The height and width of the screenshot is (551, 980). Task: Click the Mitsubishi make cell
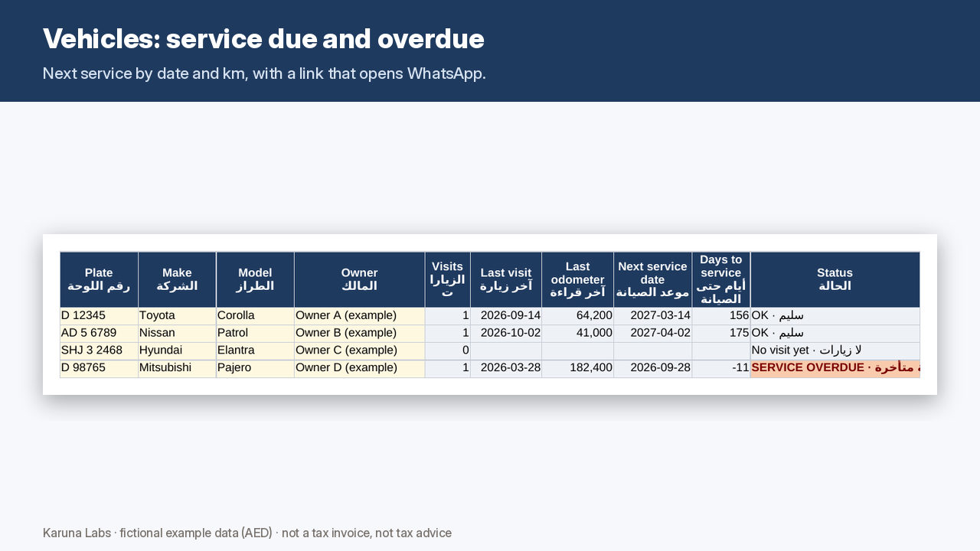[177, 368]
